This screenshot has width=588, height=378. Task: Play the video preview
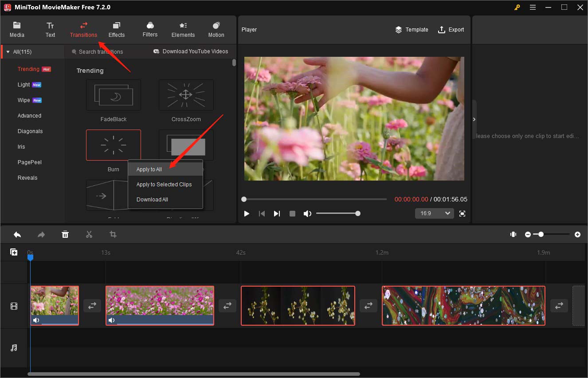click(247, 214)
